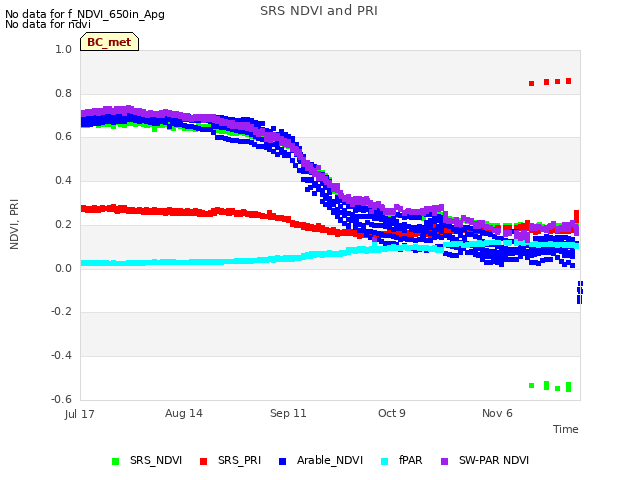Click the blue outlier points below zero

pyautogui.click(x=580, y=292)
